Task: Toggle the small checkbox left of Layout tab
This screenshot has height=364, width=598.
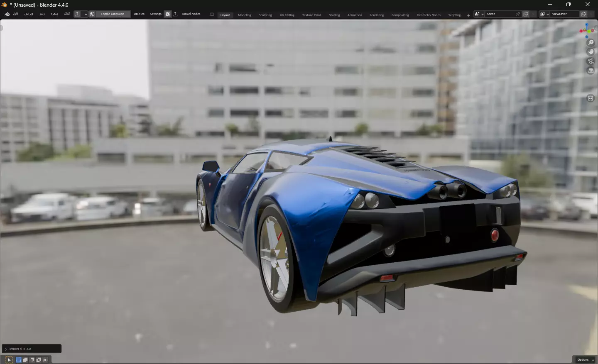Action: [212, 15]
